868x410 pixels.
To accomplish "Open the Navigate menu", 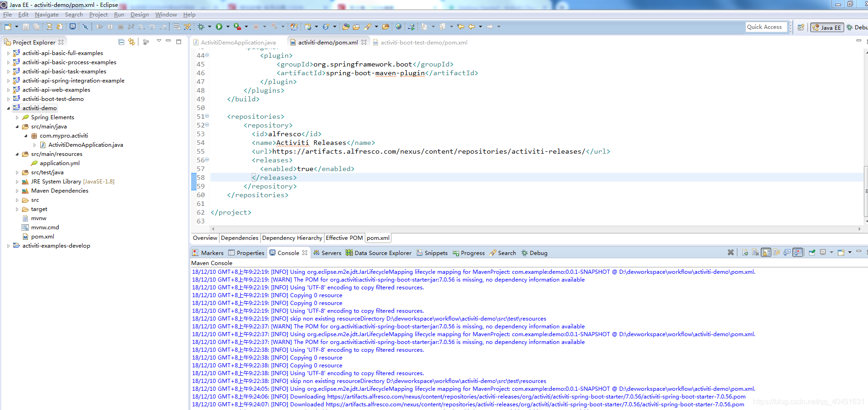I will coord(47,15).
